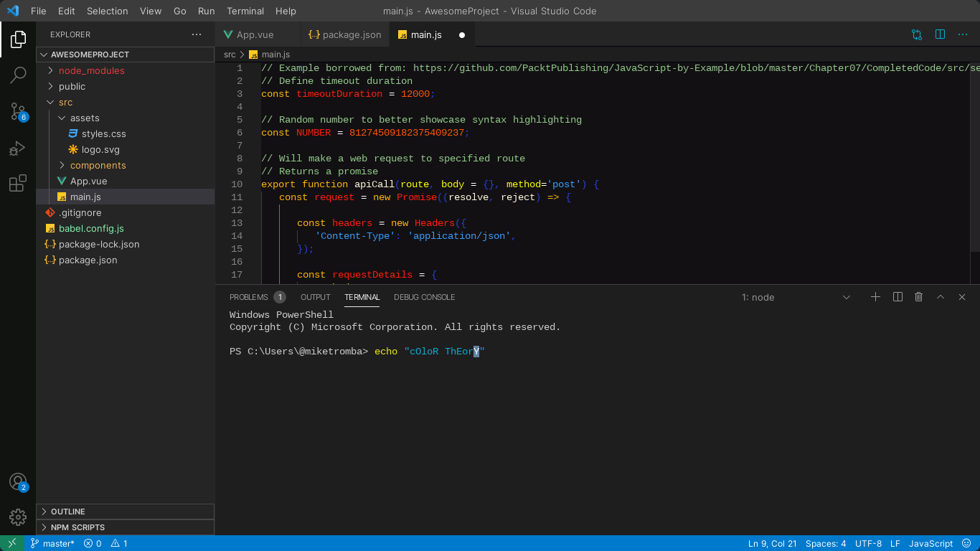The height and width of the screenshot is (551, 980).
Task: Open the Explorer view in activity bar
Action: pos(18,39)
